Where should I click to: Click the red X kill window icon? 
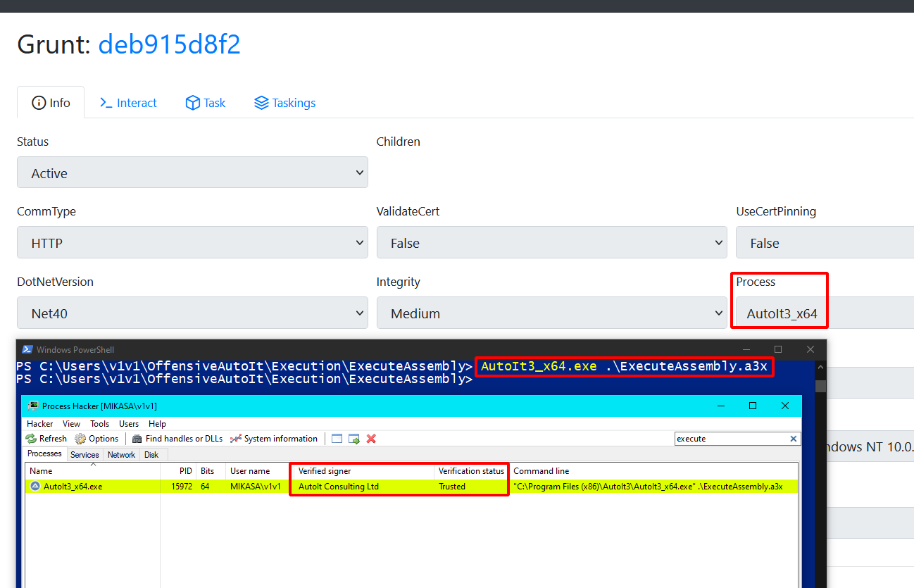click(371, 439)
